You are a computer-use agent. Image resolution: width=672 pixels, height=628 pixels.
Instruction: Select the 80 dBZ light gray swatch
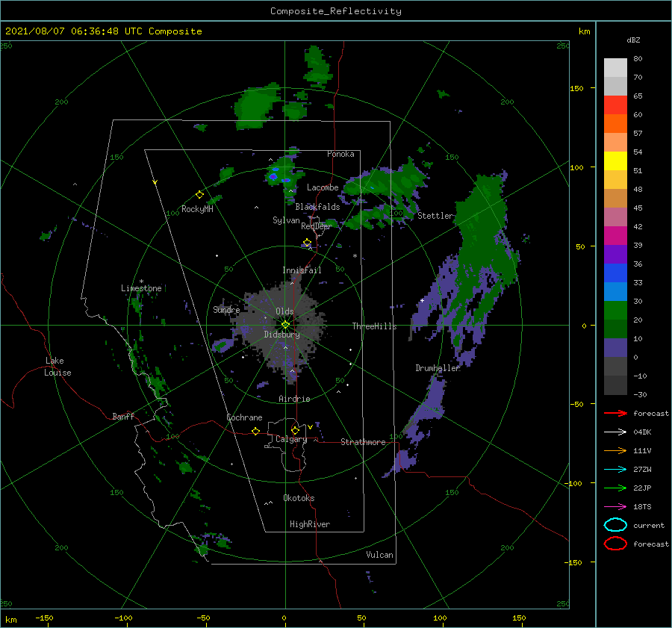615,67
